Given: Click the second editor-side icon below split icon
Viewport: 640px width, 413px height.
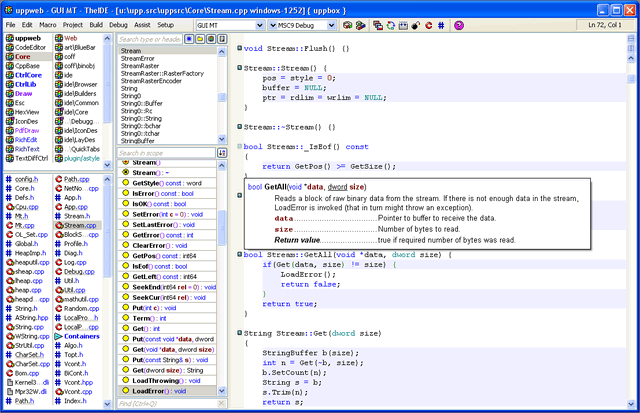Looking at the screenshot, I should (x=631, y=48).
